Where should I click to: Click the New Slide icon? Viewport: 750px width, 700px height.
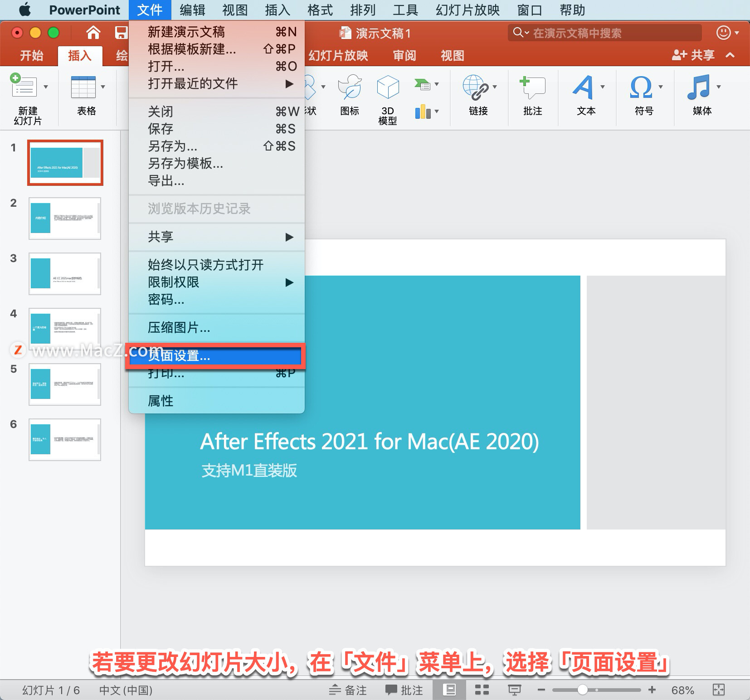(x=23, y=86)
